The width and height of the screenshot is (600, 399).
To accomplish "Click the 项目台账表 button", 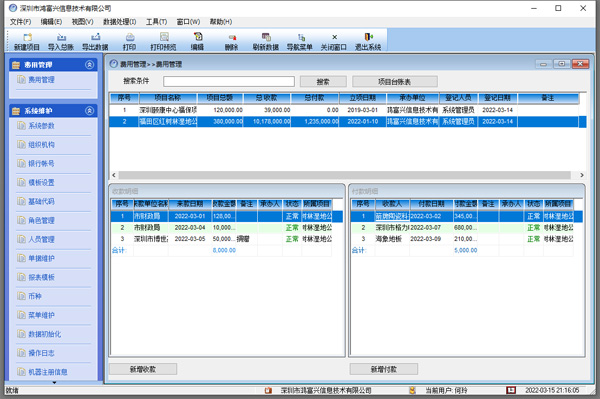I will (395, 81).
